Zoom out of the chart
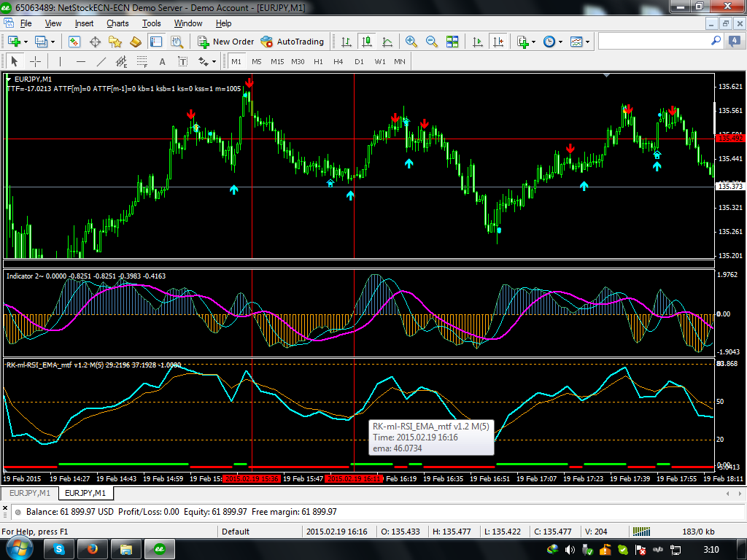 tap(432, 42)
